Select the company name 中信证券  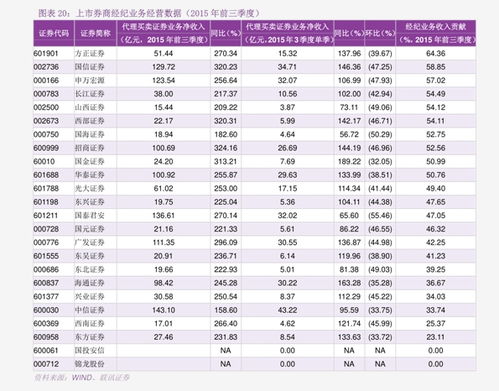(89, 310)
